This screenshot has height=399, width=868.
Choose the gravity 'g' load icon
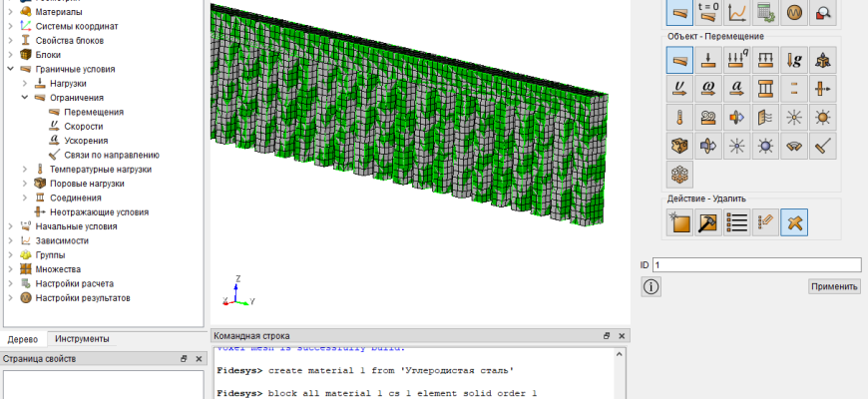click(795, 60)
